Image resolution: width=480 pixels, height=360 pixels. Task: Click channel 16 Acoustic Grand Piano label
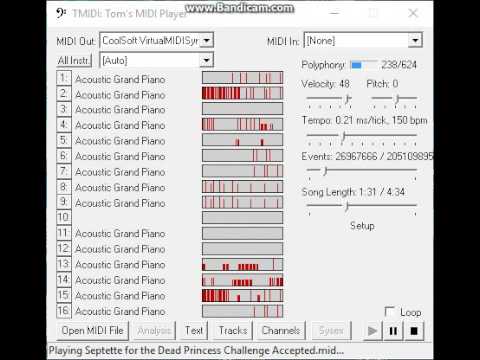coord(120,311)
